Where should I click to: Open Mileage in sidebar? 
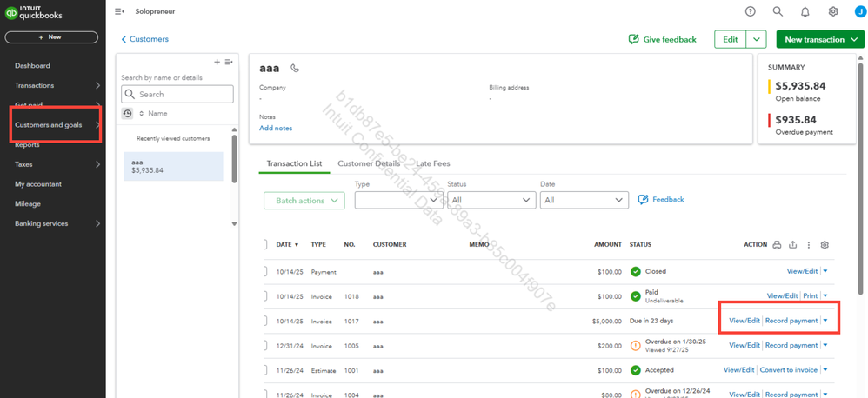pyautogui.click(x=28, y=204)
